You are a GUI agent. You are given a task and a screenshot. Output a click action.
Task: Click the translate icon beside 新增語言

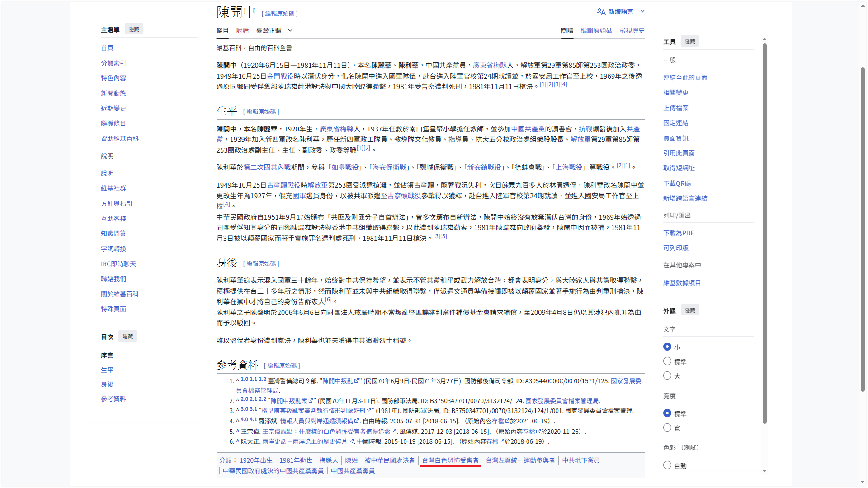[600, 11]
